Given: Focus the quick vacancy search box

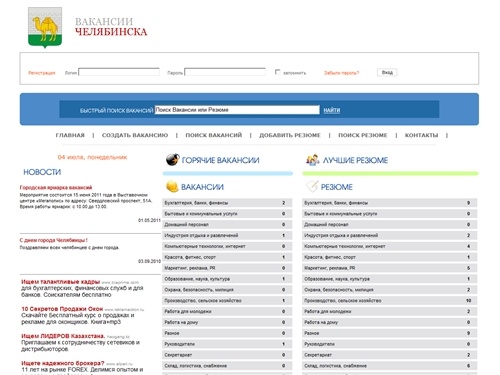Looking at the screenshot, I should (237, 110).
